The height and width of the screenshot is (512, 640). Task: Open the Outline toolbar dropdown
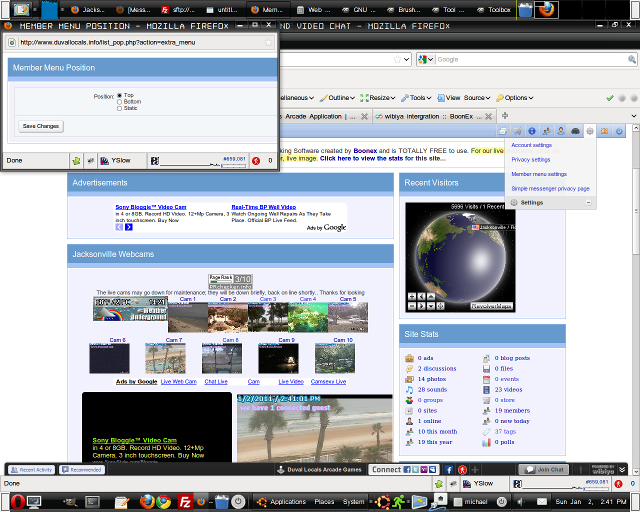coord(341,98)
